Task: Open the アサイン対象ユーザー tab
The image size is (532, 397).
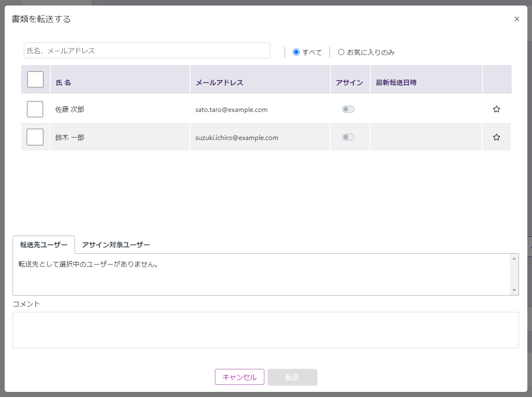Action: pyautogui.click(x=116, y=245)
